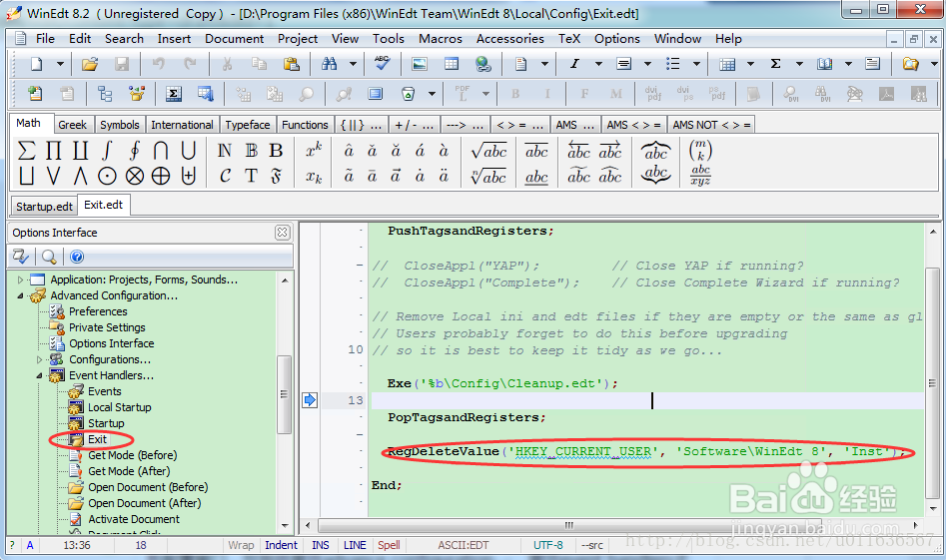Click the Find binoculars icon
Viewport: 946px width, 560px height.
[x=330, y=64]
